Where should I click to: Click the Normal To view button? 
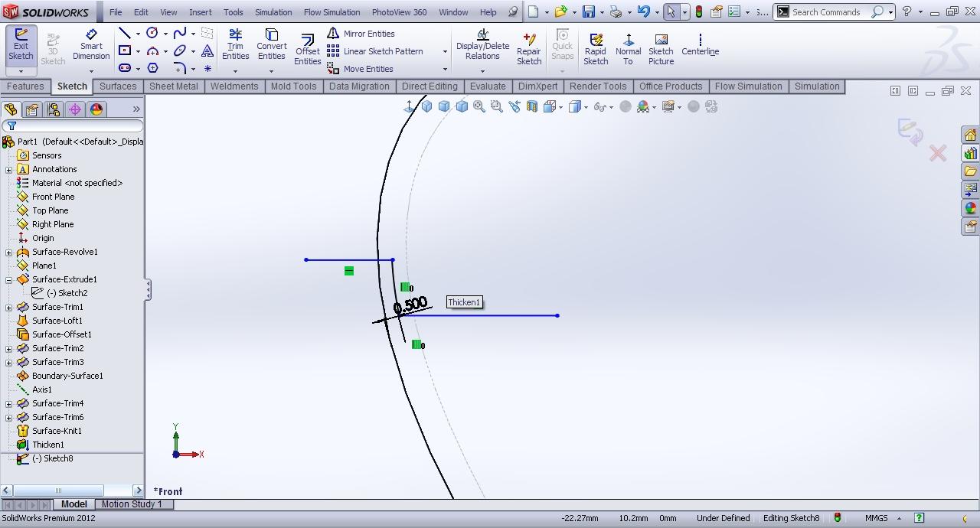point(628,47)
